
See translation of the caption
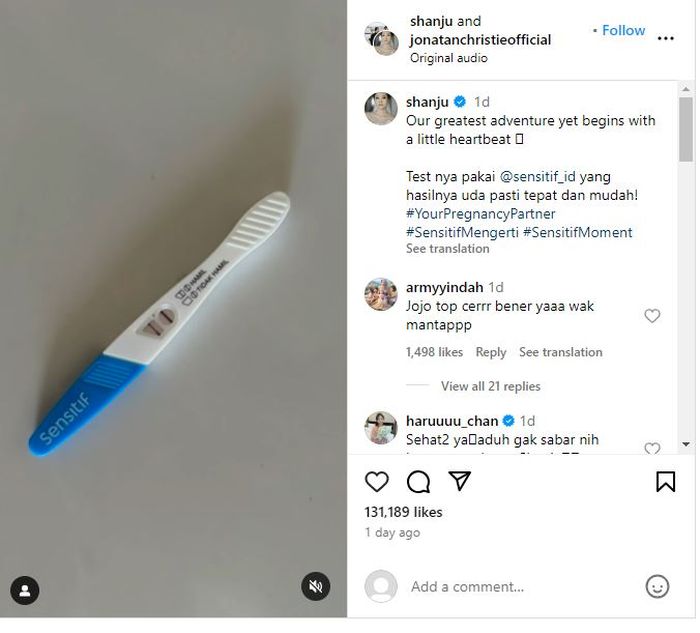click(x=448, y=249)
